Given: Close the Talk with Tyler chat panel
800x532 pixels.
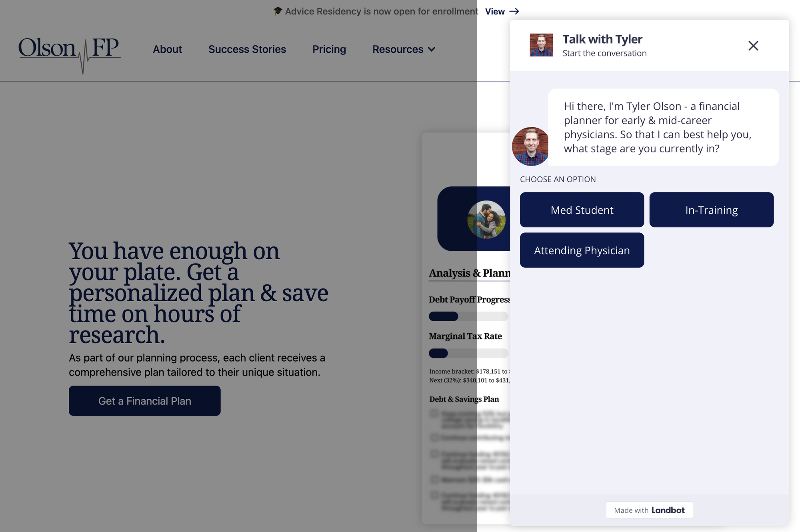Looking at the screenshot, I should 753,46.
